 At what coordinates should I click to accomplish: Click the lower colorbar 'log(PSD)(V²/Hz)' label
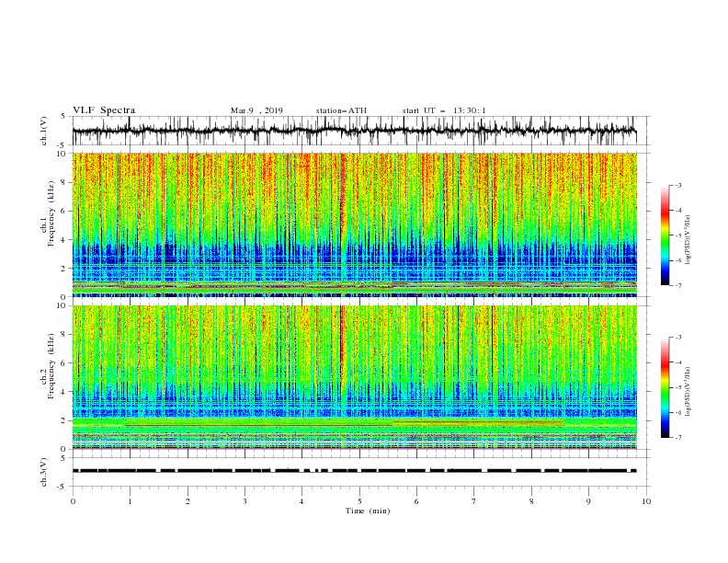688,392
